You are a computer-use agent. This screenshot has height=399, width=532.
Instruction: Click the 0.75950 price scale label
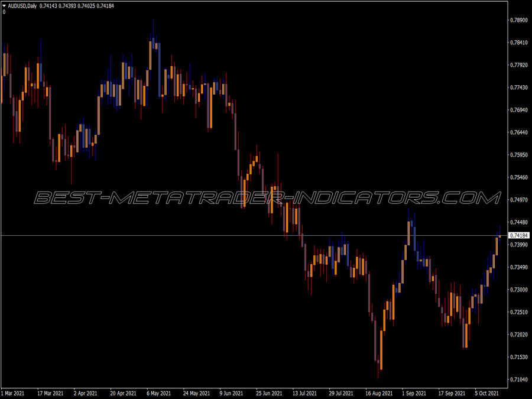tap(519, 155)
